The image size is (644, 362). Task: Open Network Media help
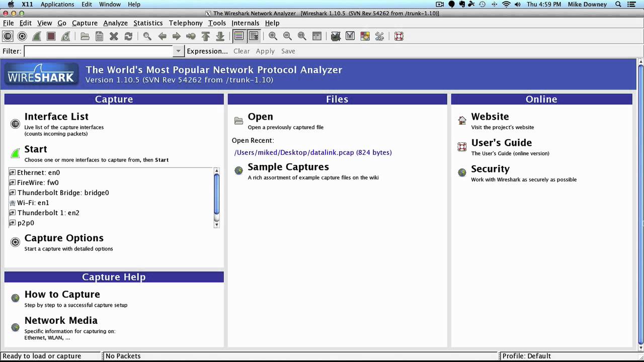pyautogui.click(x=61, y=321)
